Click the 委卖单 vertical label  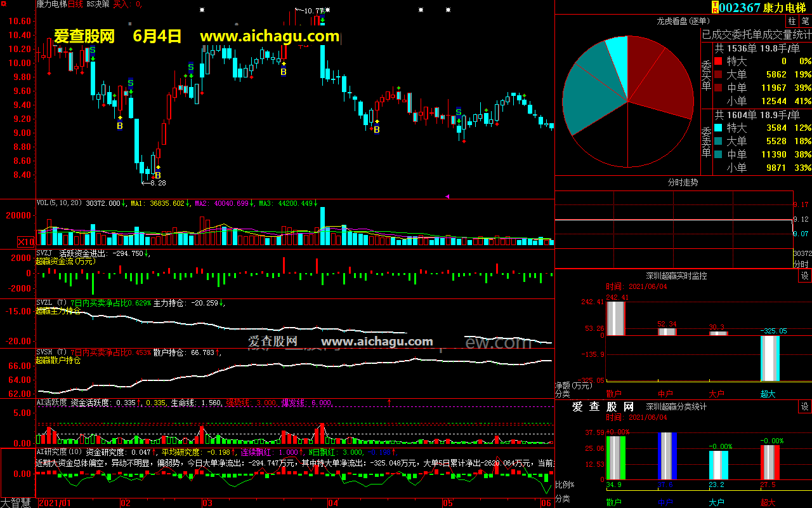click(706, 141)
